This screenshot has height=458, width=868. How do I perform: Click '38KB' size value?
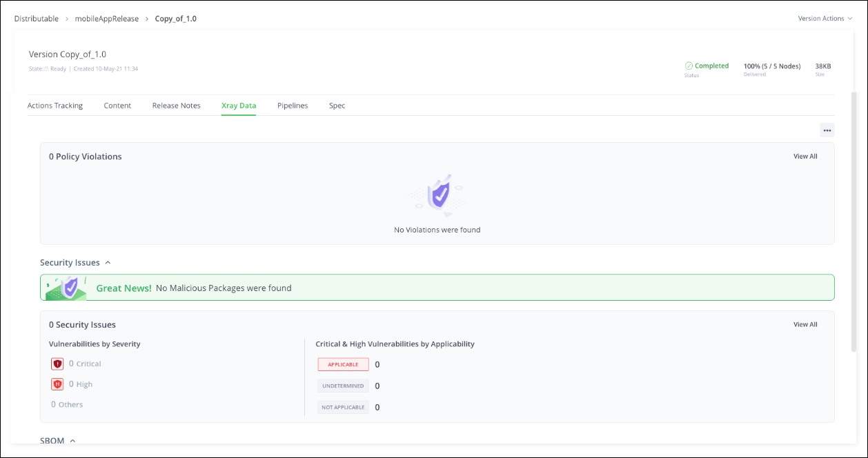coord(823,66)
